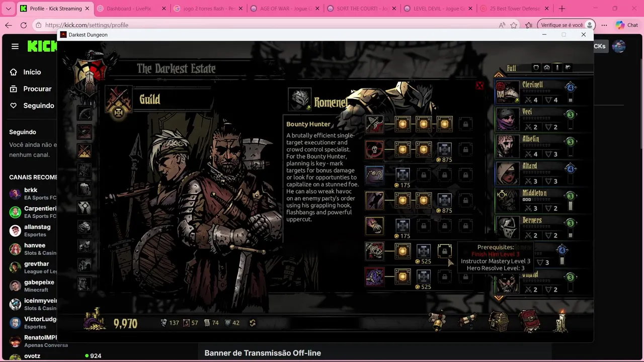Open the allanstag recommended channel
The image size is (644, 362).
tap(32, 230)
